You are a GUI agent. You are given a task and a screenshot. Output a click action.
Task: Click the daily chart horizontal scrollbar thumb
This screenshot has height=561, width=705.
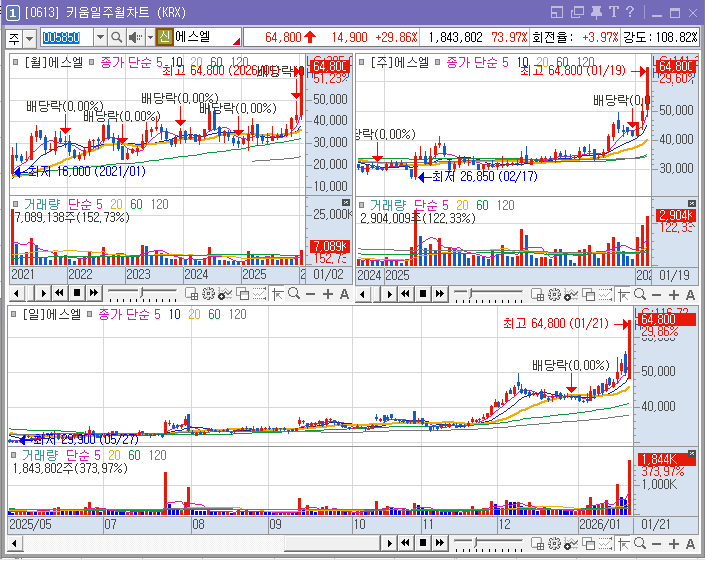coord(330,543)
